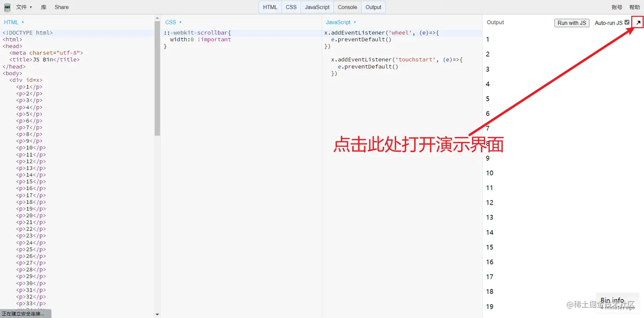Toggle the CSS panel tab
The height and width of the screenshot is (318, 644).
click(291, 7)
